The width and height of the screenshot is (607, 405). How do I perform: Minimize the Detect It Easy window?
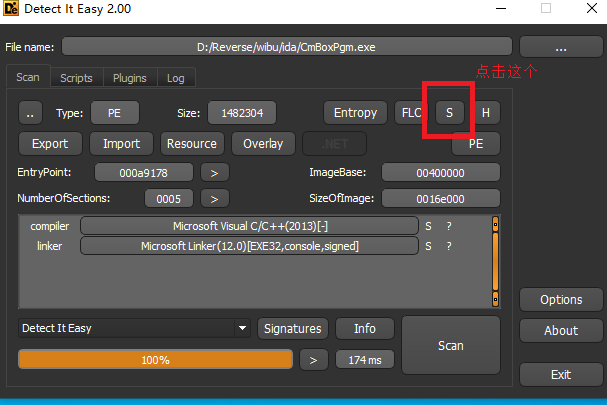click(501, 8)
